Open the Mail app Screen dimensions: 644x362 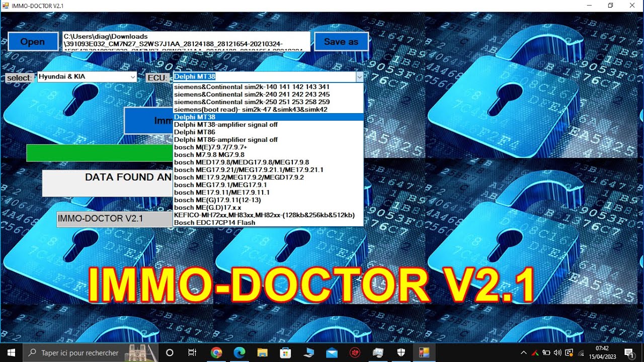click(331, 352)
